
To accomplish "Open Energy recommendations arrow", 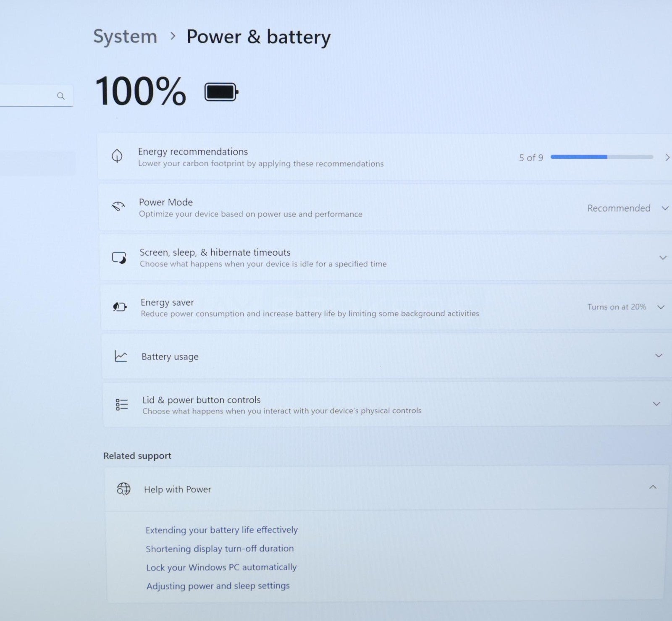I will (667, 157).
